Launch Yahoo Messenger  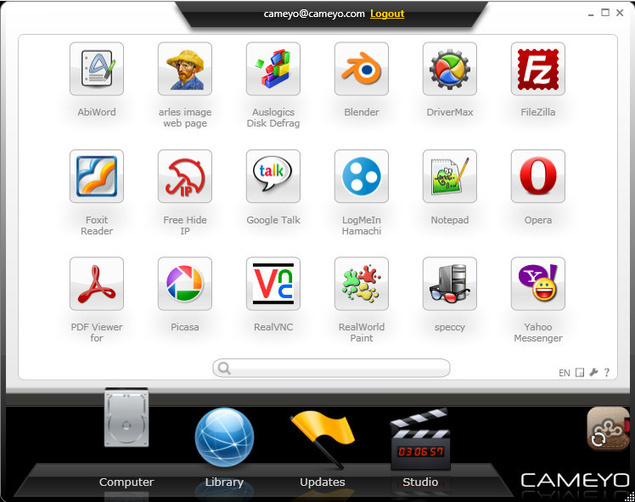(x=538, y=285)
